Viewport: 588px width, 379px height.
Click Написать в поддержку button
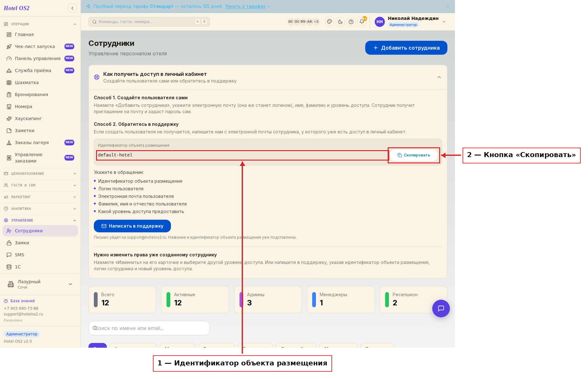(x=132, y=226)
